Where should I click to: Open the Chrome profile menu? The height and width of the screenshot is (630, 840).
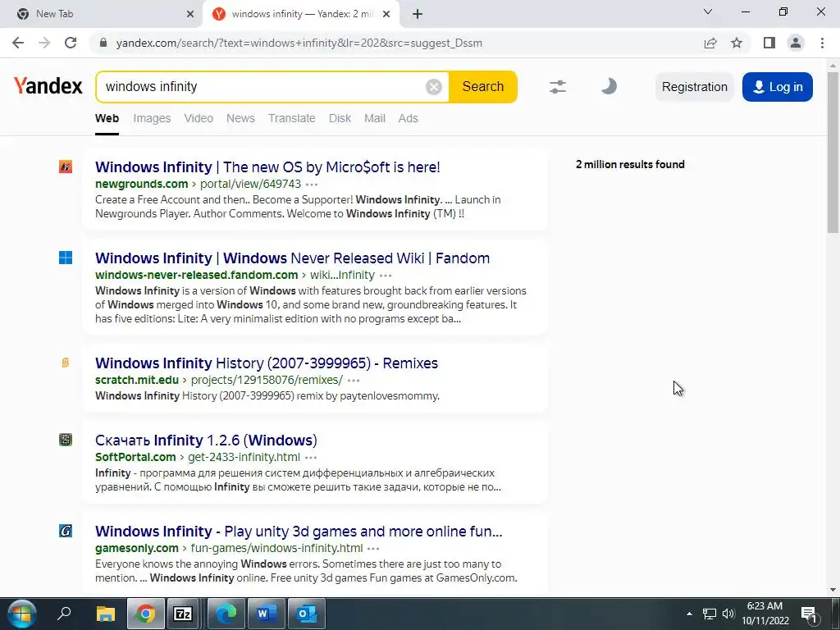pyautogui.click(x=796, y=43)
